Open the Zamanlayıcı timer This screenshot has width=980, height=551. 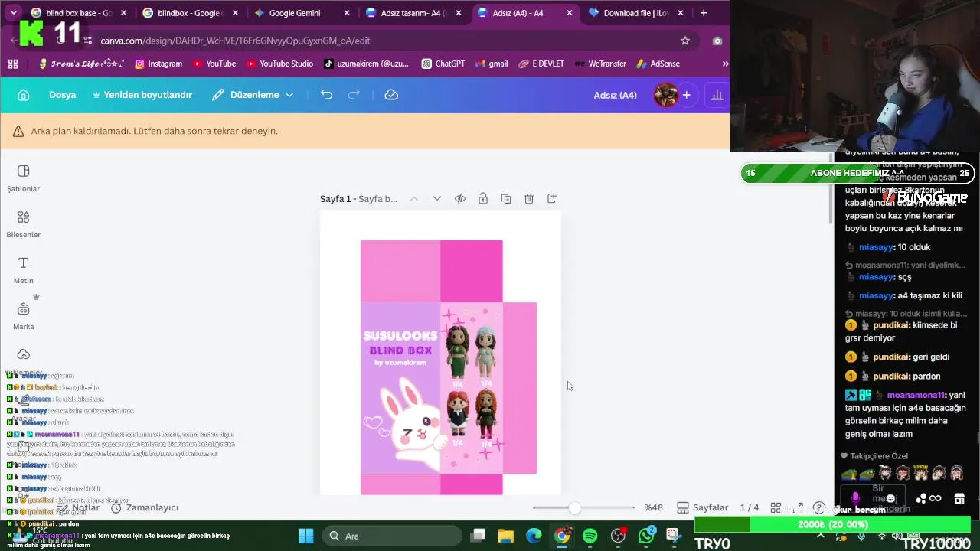click(145, 508)
